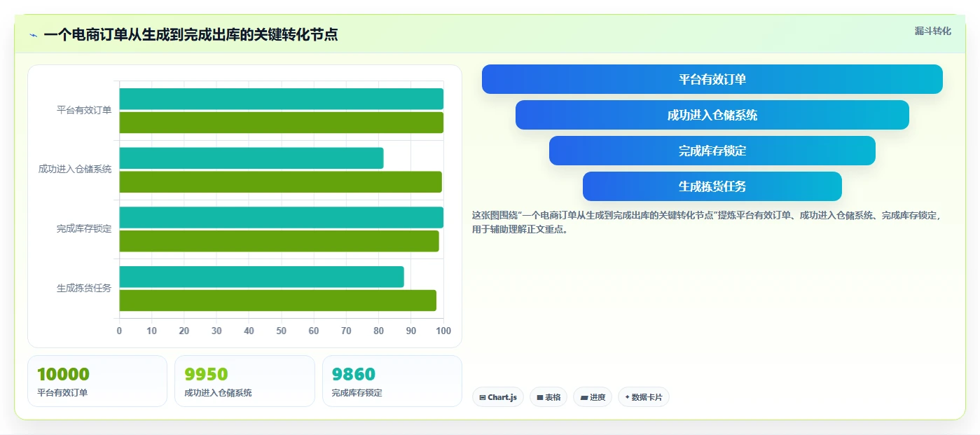980x435 pixels.
Task: Click the teal bar for 成功进入仓储系统
Action: coord(251,158)
